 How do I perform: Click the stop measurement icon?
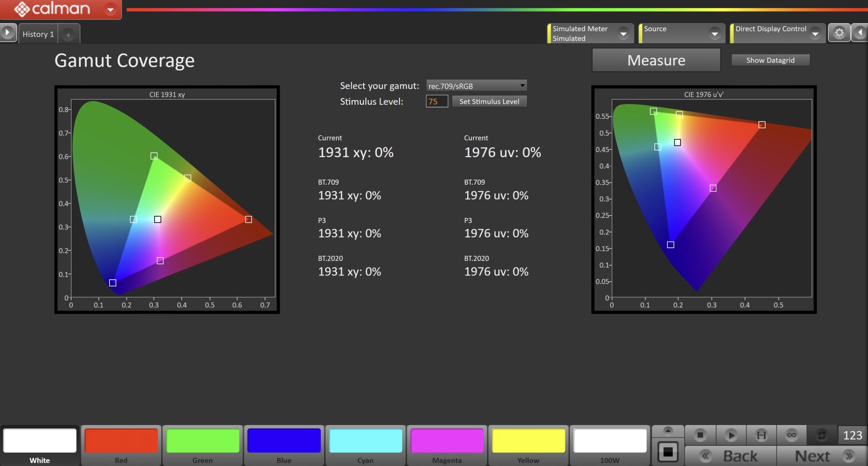(700, 435)
